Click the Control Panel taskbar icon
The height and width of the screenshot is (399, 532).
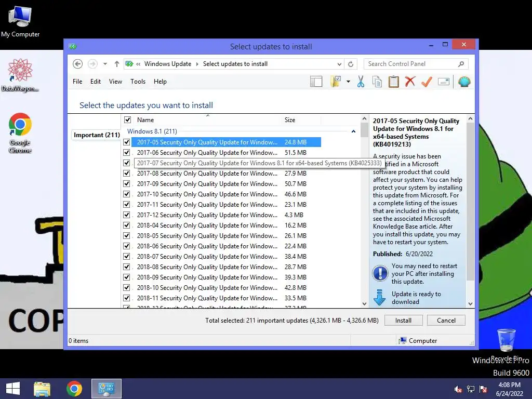[x=107, y=389]
